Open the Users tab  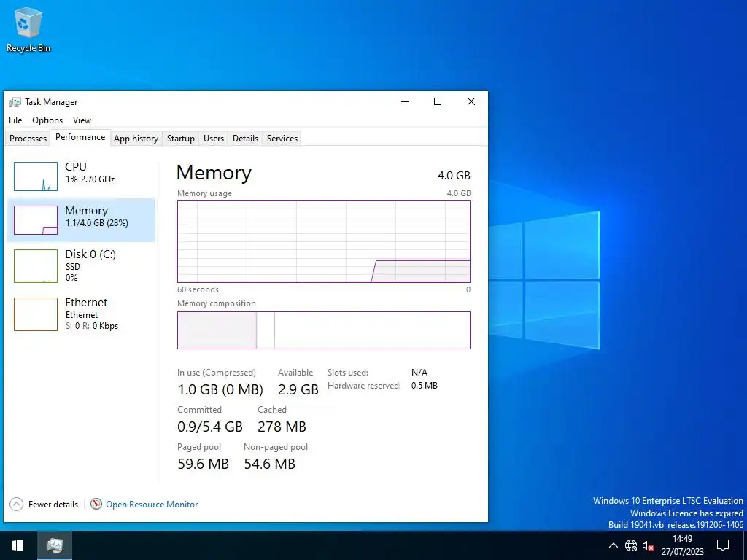pos(214,139)
